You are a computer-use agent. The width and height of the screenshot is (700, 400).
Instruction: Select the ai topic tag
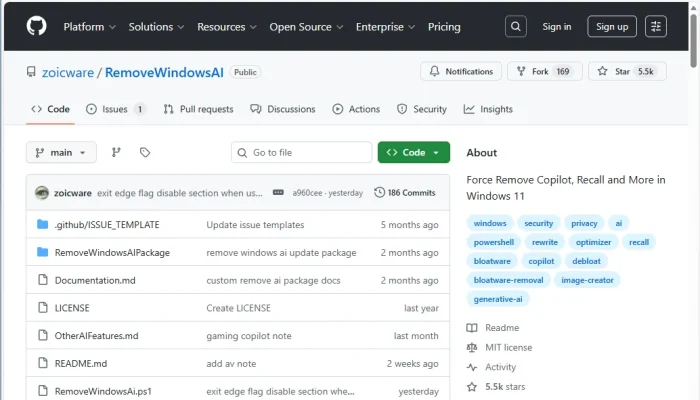619,223
